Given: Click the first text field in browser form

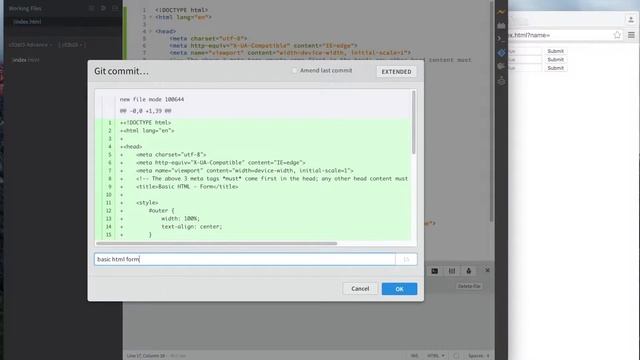Looking at the screenshot, I should click(524, 51).
